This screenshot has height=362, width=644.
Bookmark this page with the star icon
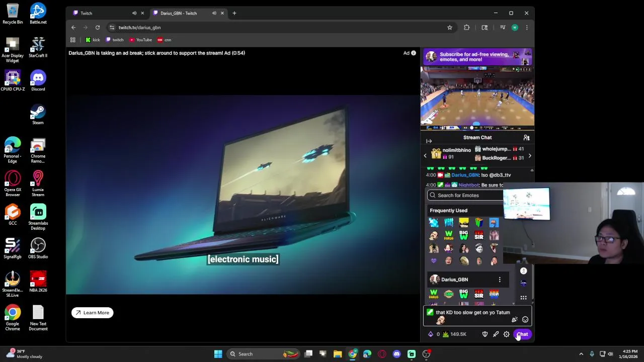pos(450,28)
